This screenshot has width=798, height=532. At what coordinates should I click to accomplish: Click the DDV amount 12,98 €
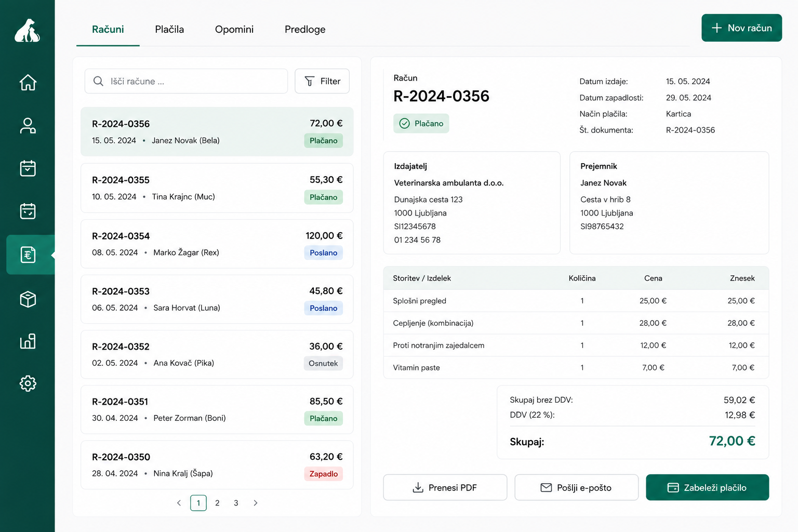pos(740,415)
